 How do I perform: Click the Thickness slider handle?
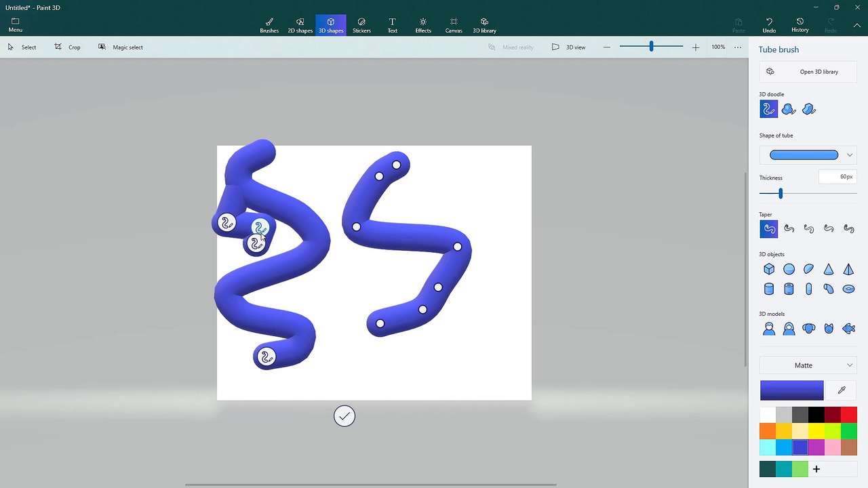point(781,194)
